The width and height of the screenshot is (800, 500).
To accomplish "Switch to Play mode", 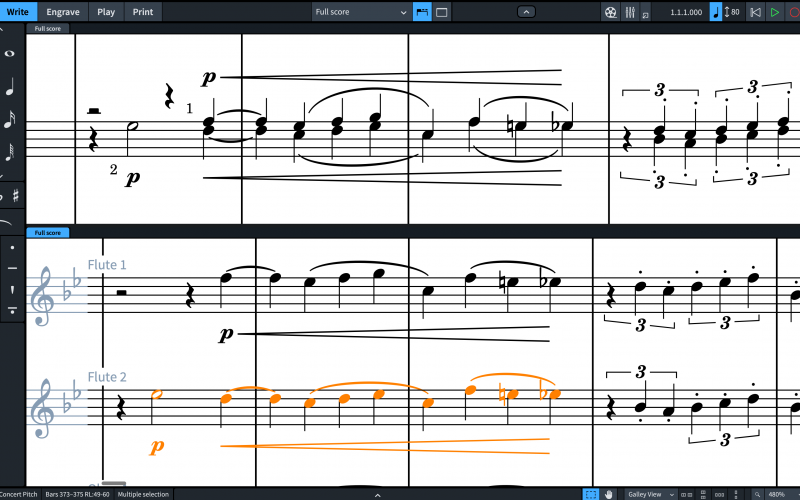I will point(106,12).
